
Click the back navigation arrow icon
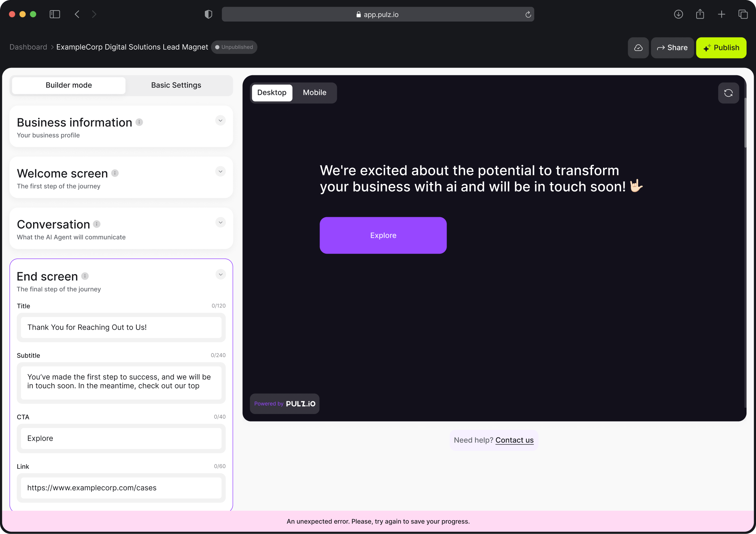[77, 14]
